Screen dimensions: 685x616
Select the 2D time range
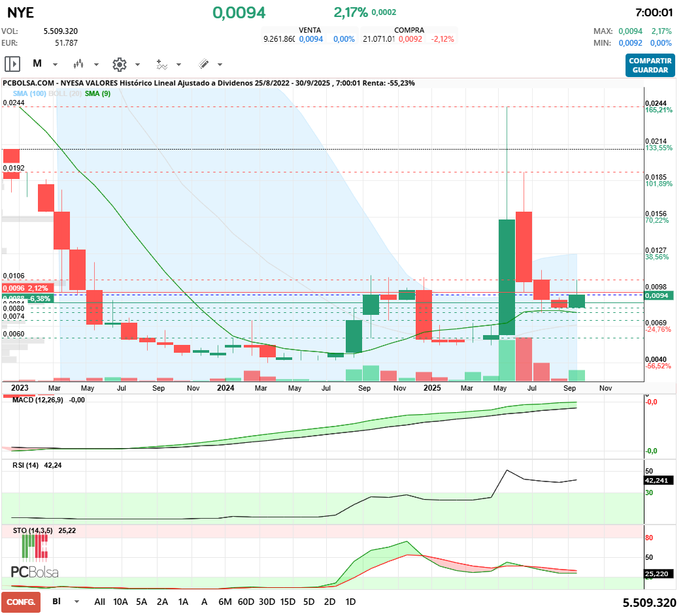coord(330,602)
